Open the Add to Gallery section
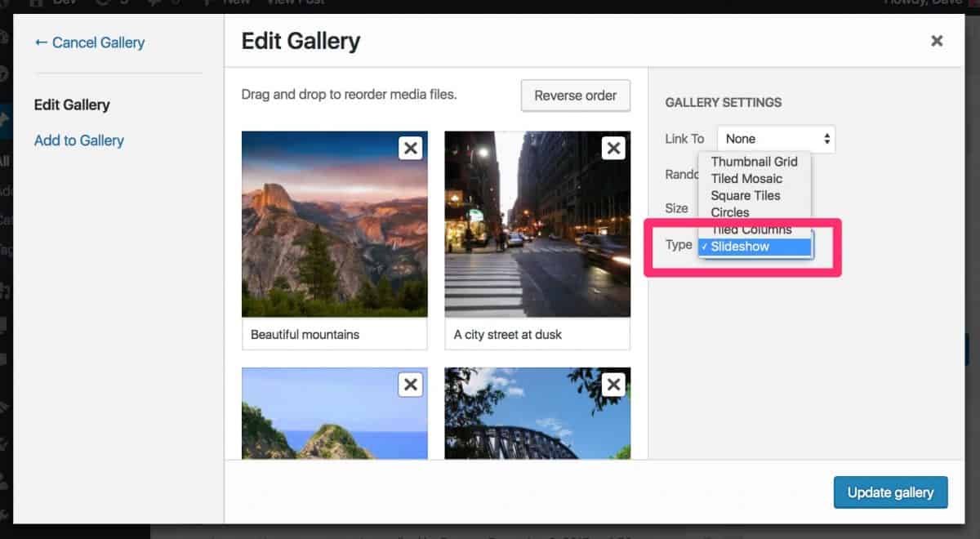The height and width of the screenshot is (539, 980). point(79,140)
